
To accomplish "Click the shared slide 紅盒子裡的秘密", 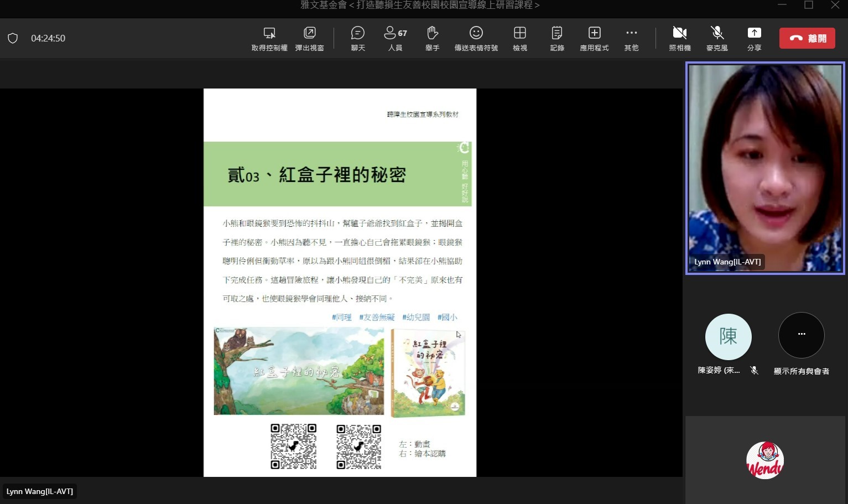I will point(340,282).
